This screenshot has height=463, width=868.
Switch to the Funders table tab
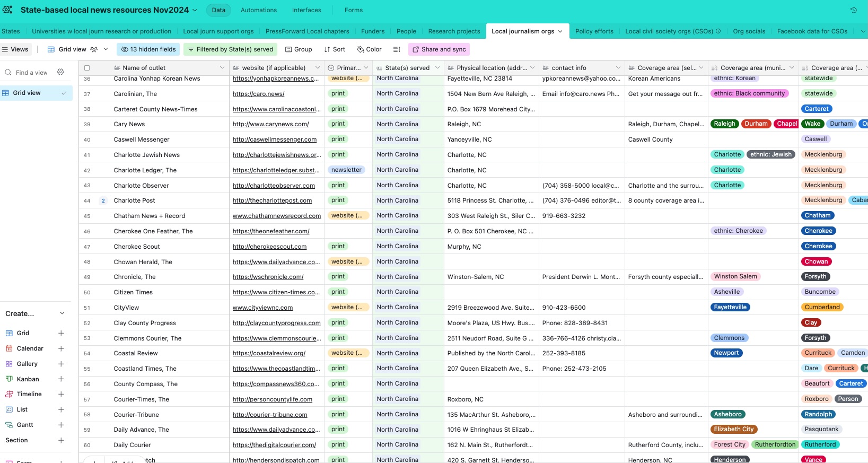coord(372,31)
